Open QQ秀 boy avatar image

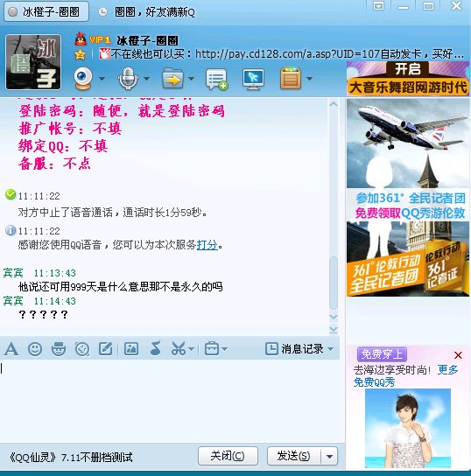(408, 428)
